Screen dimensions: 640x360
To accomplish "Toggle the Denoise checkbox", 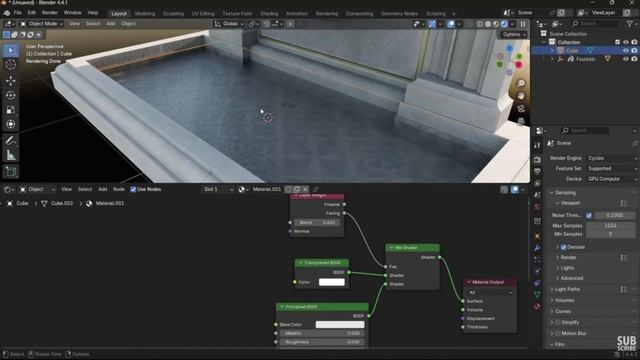I will point(564,247).
